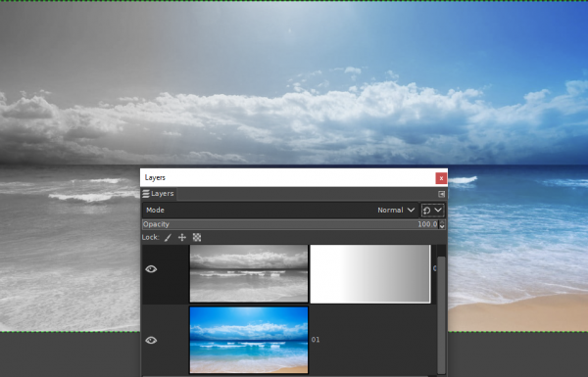Click the stacked Layers icon on the tab

point(146,194)
